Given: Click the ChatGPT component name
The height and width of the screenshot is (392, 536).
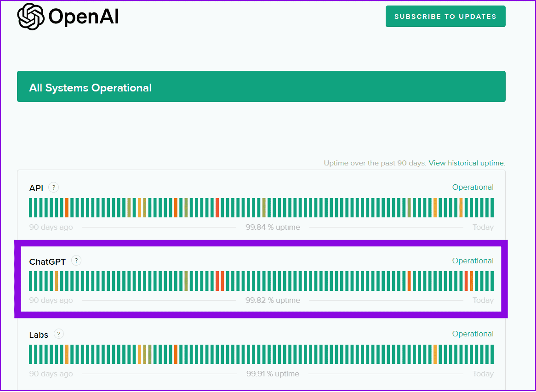Looking at the screenshot, I should coord(47,262).
